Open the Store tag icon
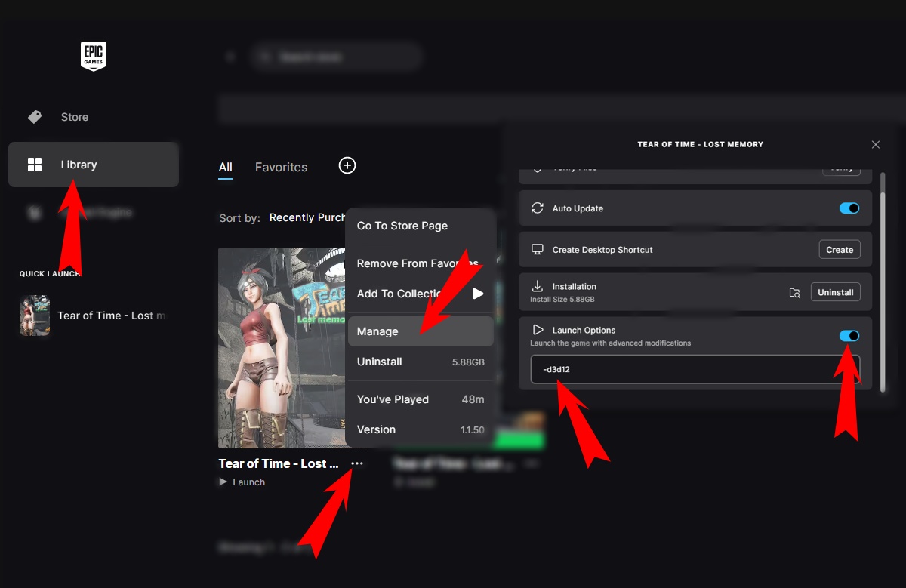The image size is (906, 588). (x=35, y=117)
